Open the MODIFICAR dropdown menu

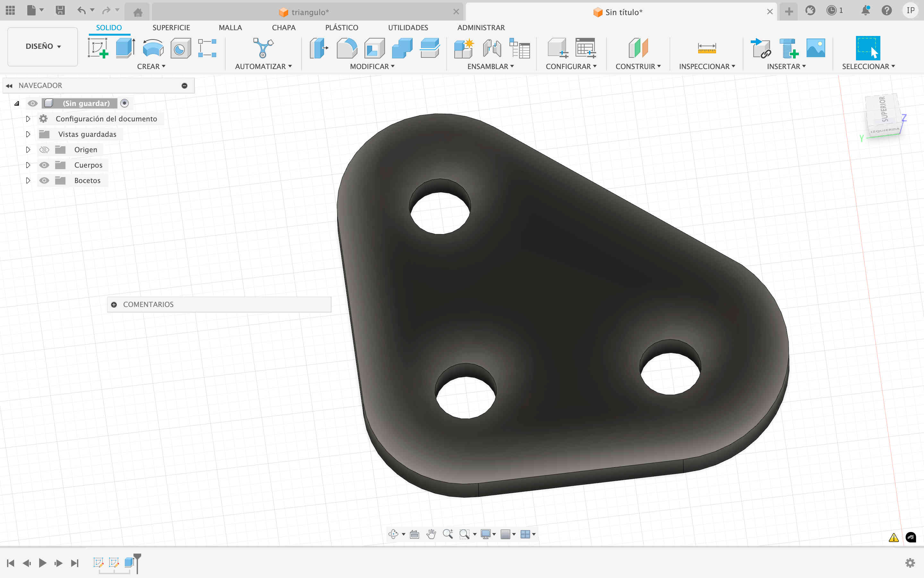tap(372, 66)
